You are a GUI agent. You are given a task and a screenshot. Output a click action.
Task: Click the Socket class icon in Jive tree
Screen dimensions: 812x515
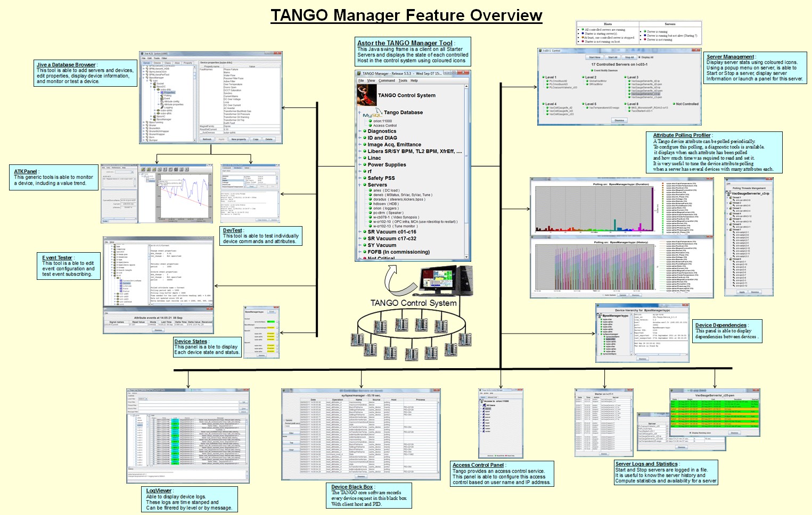[x=154, y=84]
